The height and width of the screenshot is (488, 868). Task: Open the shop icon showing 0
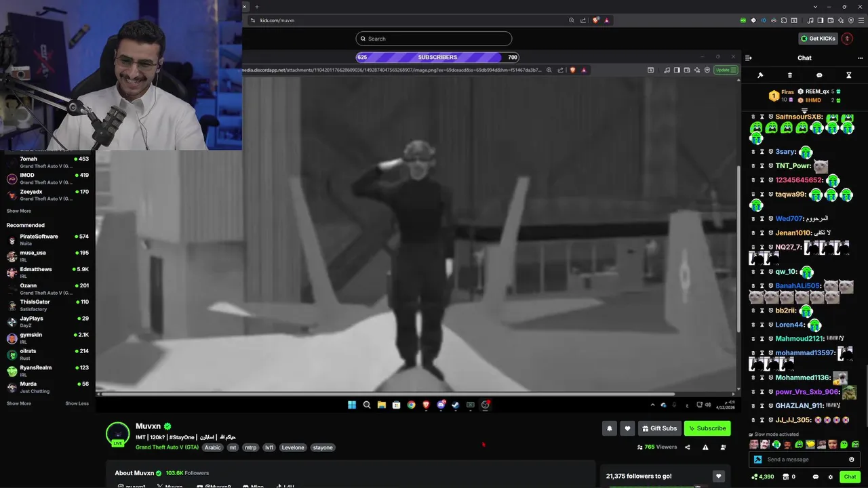790,477
